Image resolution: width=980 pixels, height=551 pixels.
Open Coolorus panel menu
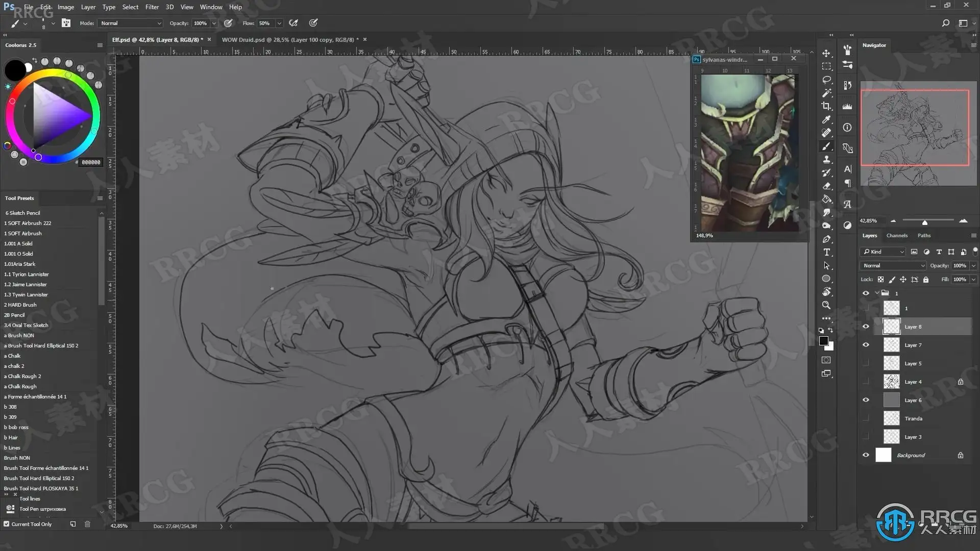(100, 45)
